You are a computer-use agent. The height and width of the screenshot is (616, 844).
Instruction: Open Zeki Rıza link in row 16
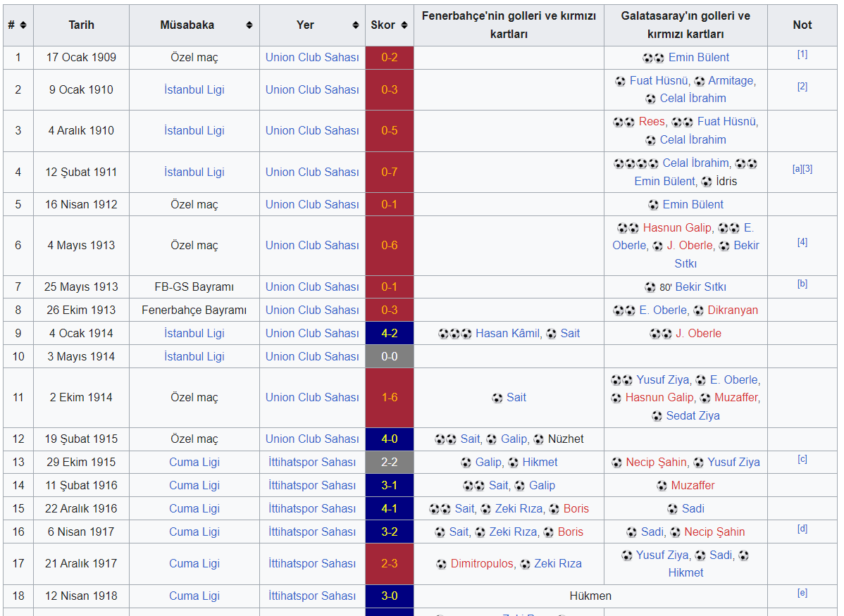point(513,532)
